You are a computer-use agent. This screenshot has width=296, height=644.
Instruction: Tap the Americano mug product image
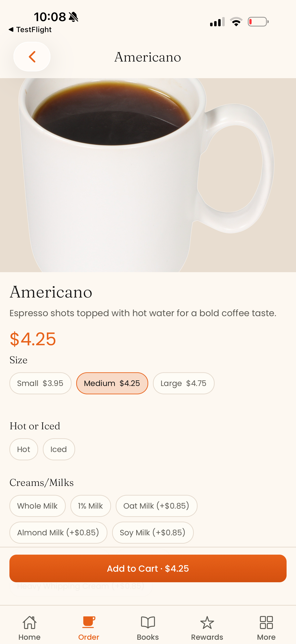click(x=148, y=175)
